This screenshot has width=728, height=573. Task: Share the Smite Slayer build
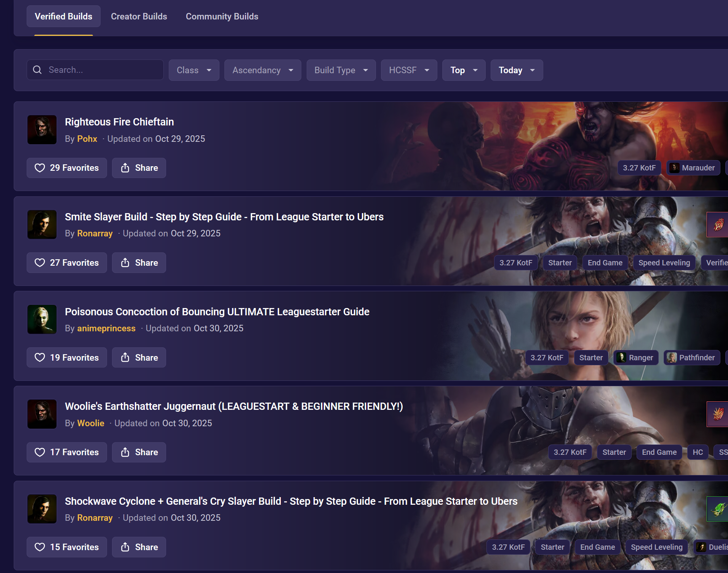point(139,263)
